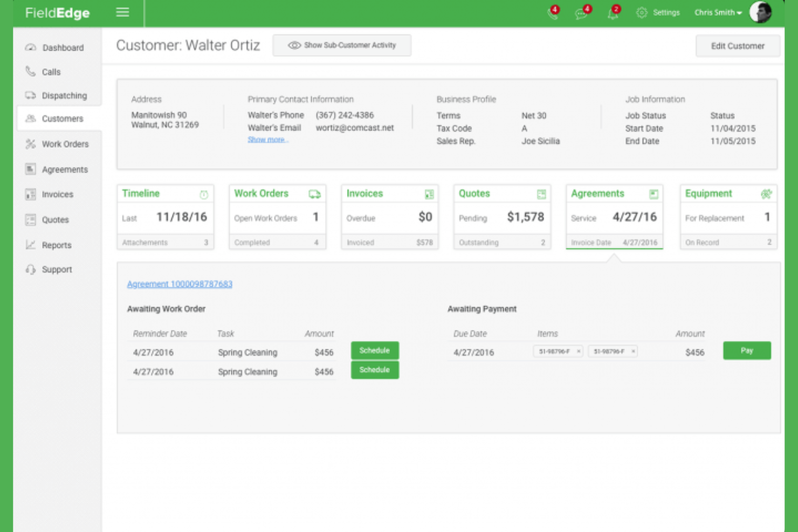The width and height of the screenshot is (798, 532).
Task: Click Show more contact link
Action: click(267, 140)
